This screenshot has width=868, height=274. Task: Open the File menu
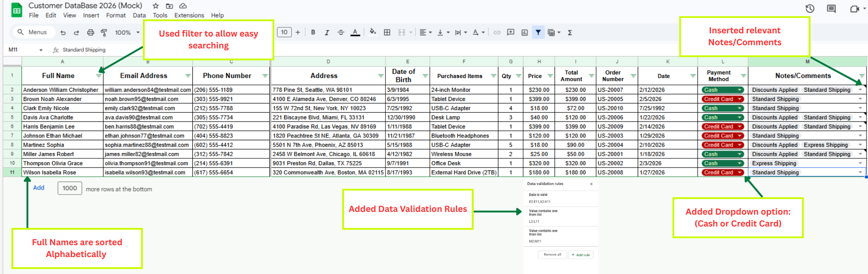(x=34, y=15)
